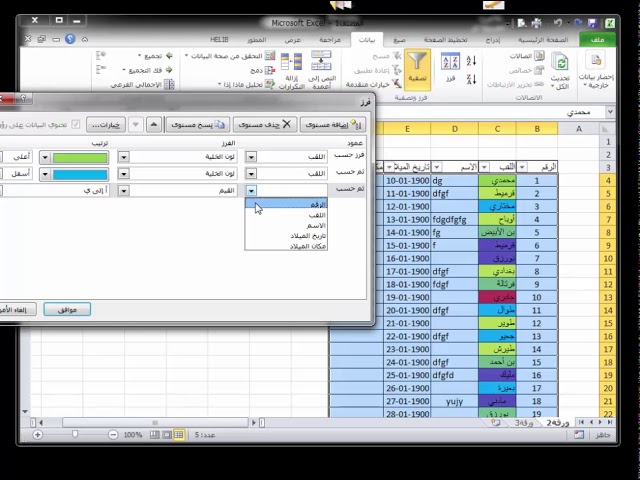Click the Ungroup (فك التجميع) icon
This screenshot has width=640, height=480.
click(169, 70)
